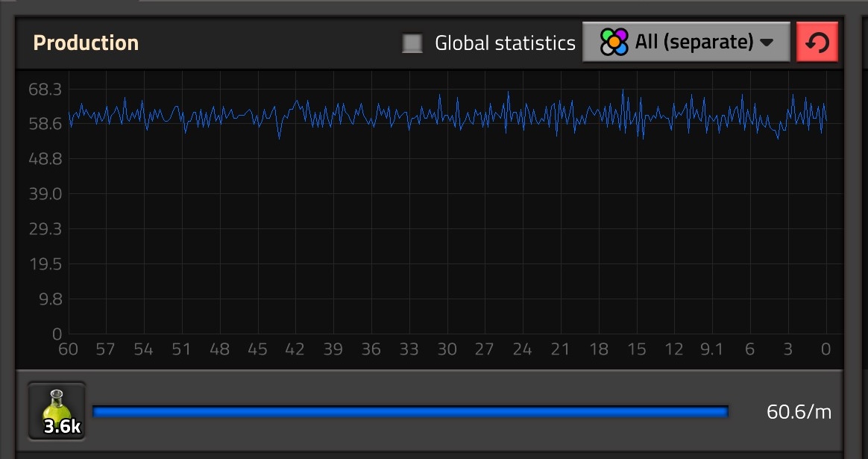Click the 24 x-axis time label
The width and height of the screenshot is (868, 459).
tap(522, 349)
